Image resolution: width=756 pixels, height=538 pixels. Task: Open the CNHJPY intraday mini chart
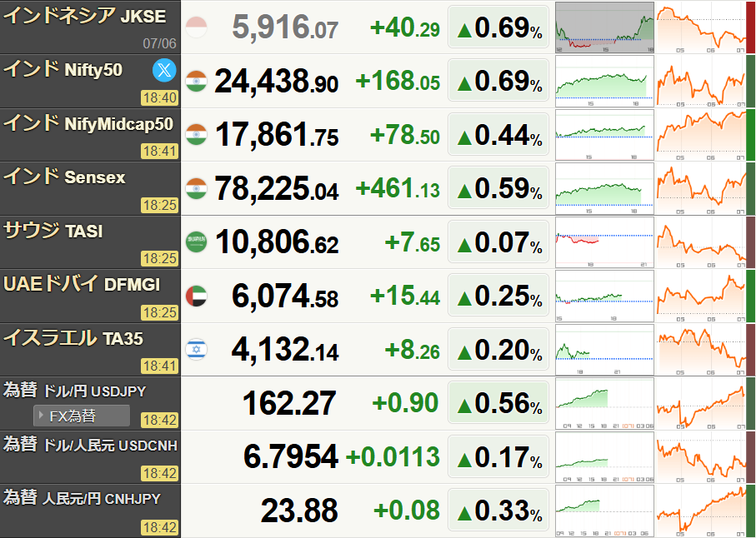click(604, 511)
